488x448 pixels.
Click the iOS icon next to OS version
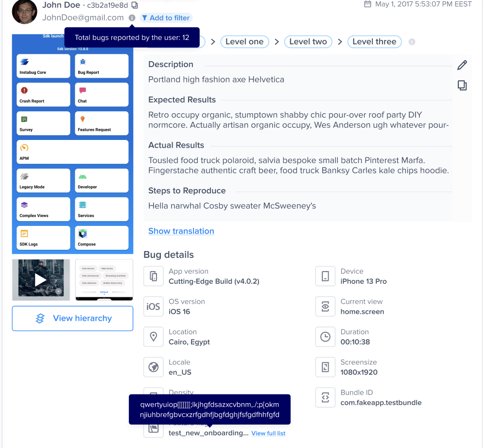[153, 306]
